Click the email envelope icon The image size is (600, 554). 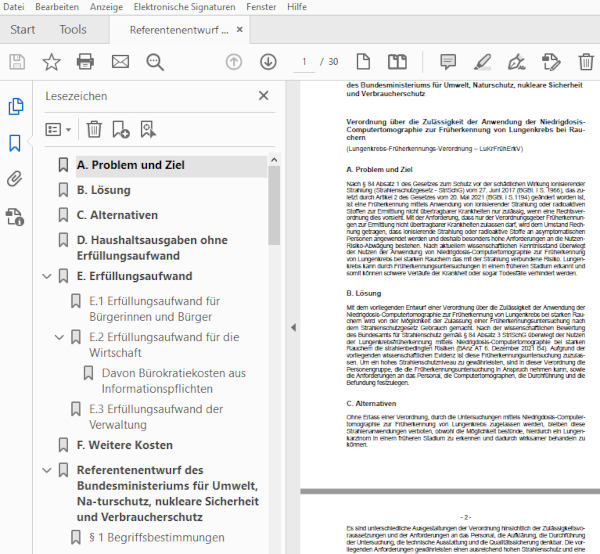pyautogui.click(x=120, y=62)
